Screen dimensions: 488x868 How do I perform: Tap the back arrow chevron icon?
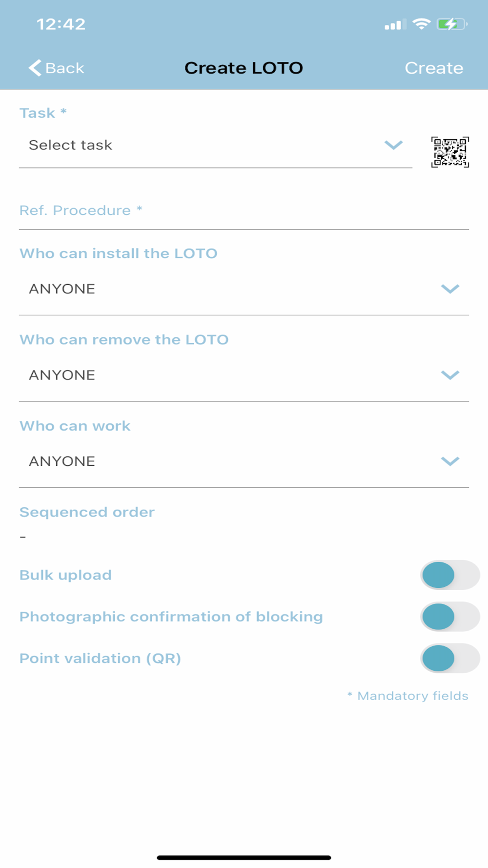point(35,68)
